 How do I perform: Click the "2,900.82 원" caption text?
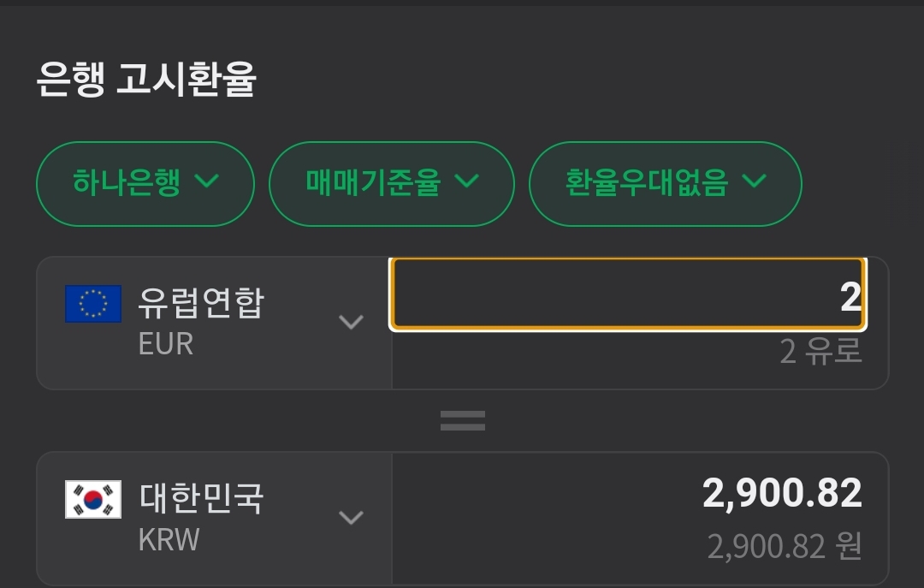coord(784,546)
